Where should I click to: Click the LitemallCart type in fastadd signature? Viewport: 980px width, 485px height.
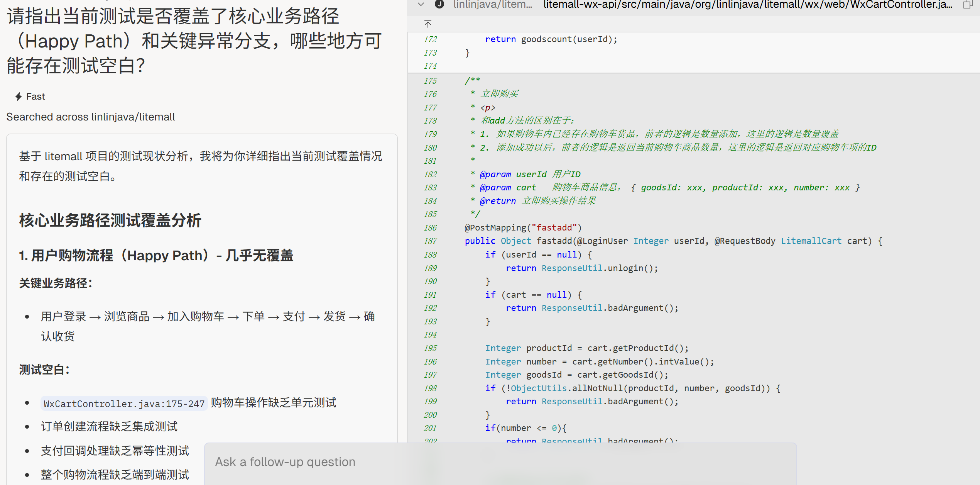click(811, 241)
